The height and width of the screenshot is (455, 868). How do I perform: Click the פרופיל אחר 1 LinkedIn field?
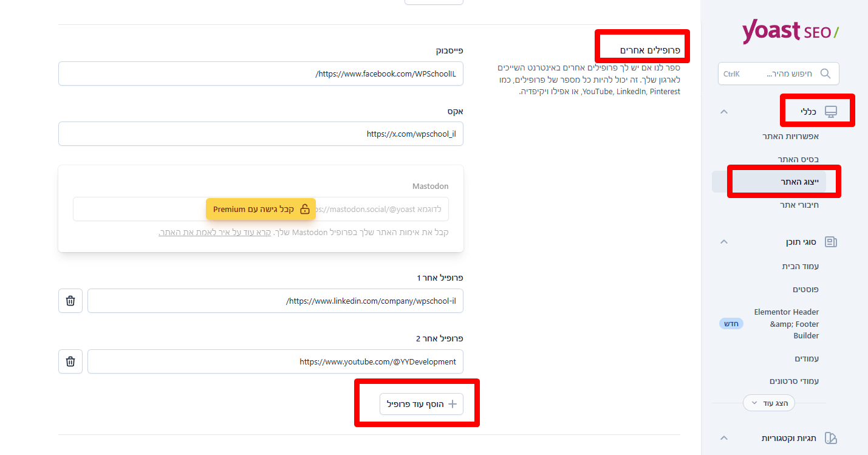pyautogui.click(x=275, y=301)
